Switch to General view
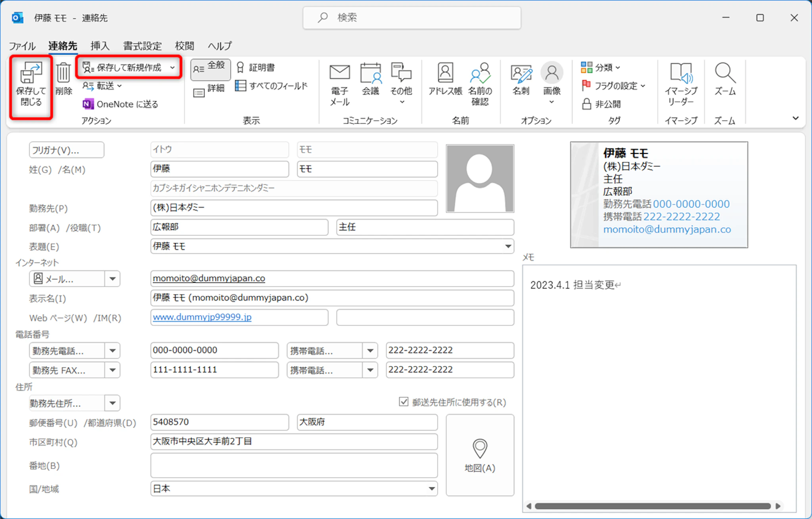Screen dimensions: 812x519 click(x=210, y=69)
